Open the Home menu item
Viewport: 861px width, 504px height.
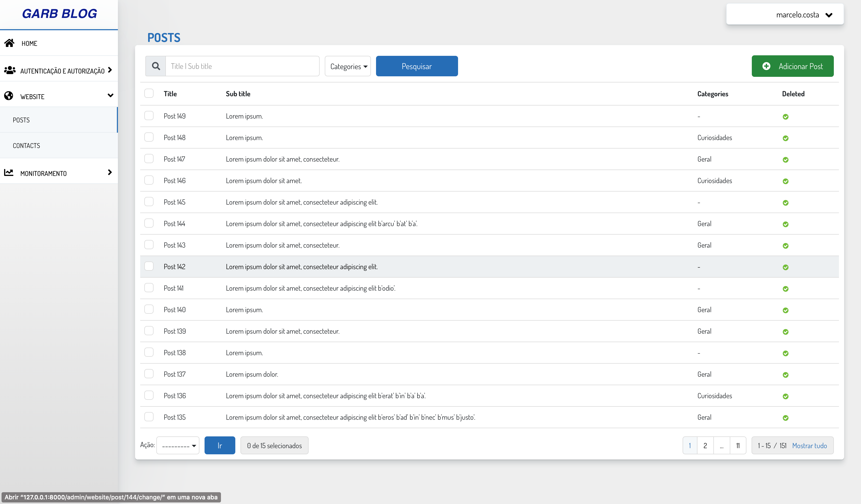(59, 43)
